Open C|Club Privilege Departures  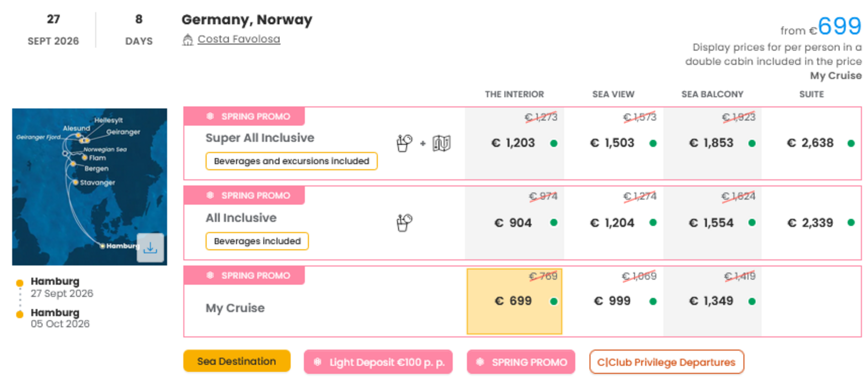pos(666,362)
